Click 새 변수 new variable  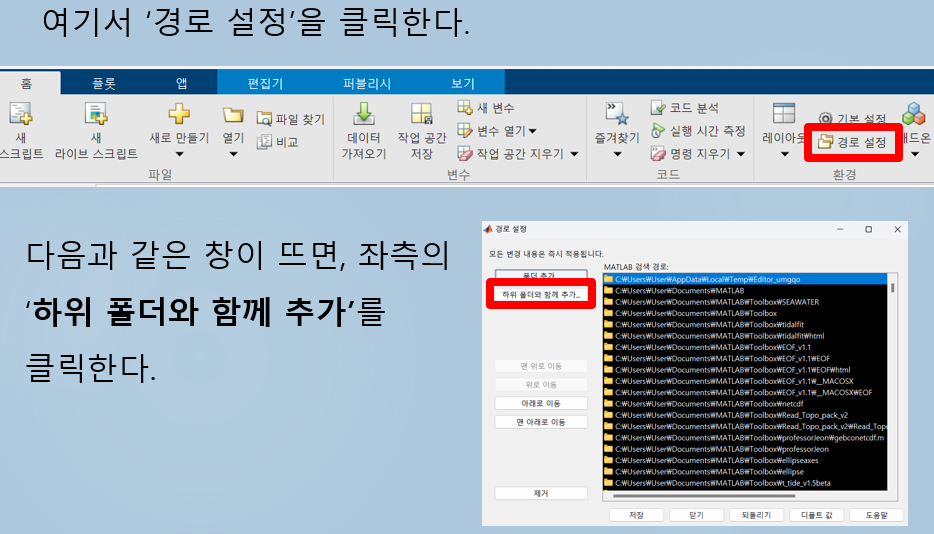pyautogui.click(x=486, y=107)
